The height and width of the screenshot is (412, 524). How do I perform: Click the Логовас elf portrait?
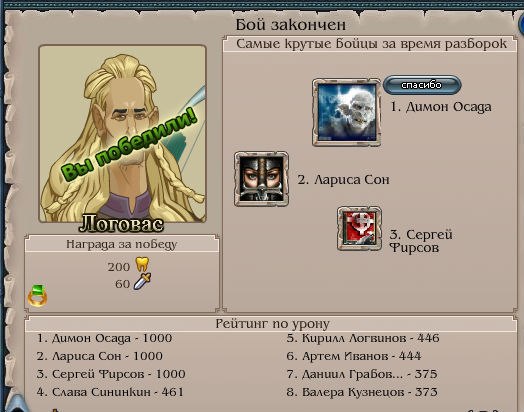pos(122,134)
